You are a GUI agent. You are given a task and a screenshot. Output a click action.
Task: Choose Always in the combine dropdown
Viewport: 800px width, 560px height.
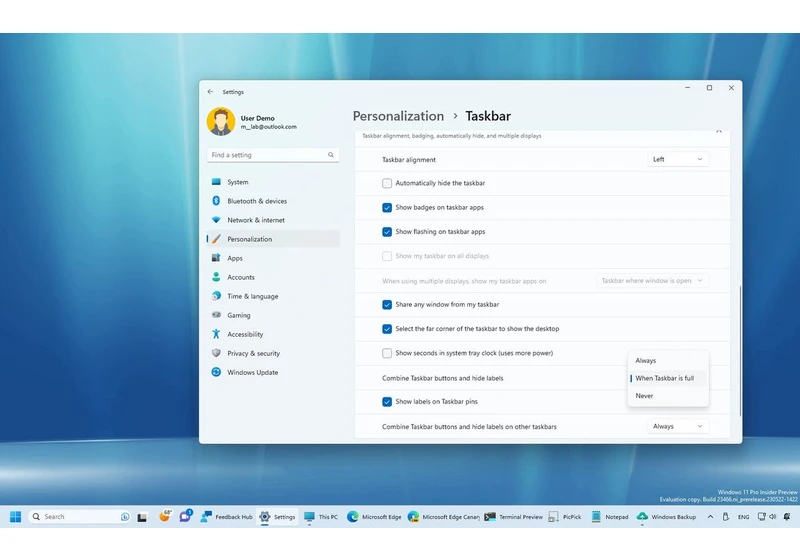coord(668,361)
